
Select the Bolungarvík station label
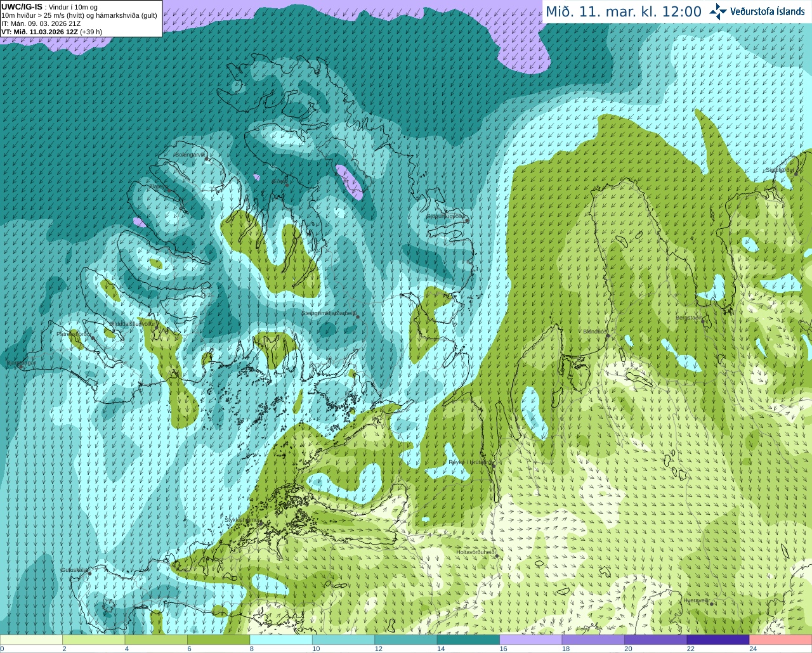(191, 155)
